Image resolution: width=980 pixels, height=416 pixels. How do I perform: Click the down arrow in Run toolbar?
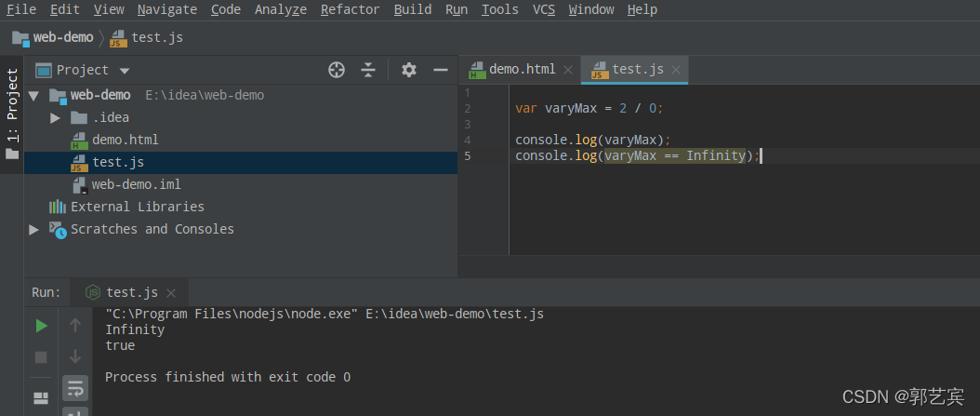click(75, 356)
